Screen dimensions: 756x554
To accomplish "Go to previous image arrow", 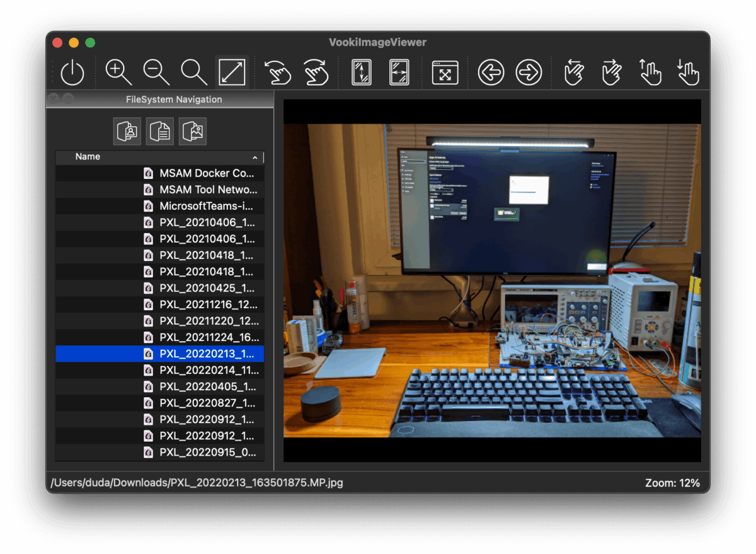I will [491, 72].
